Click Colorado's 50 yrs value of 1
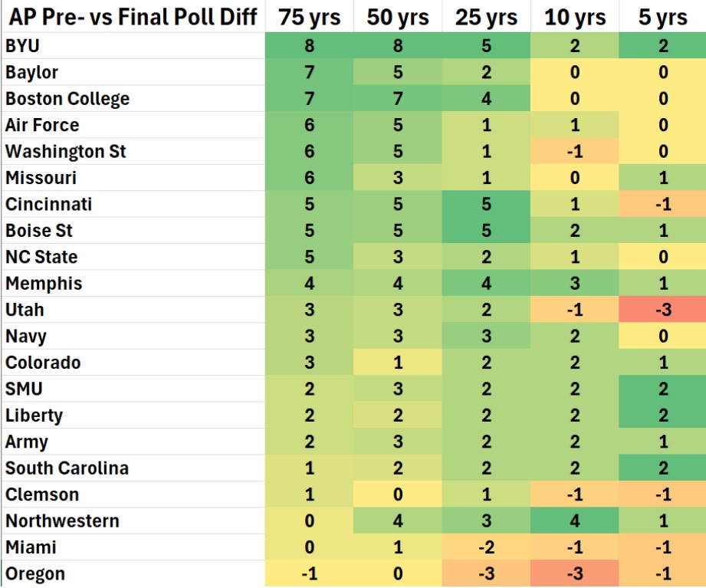Image resolution: width=706 pixels, height=588 pixels. coord(398,363)
